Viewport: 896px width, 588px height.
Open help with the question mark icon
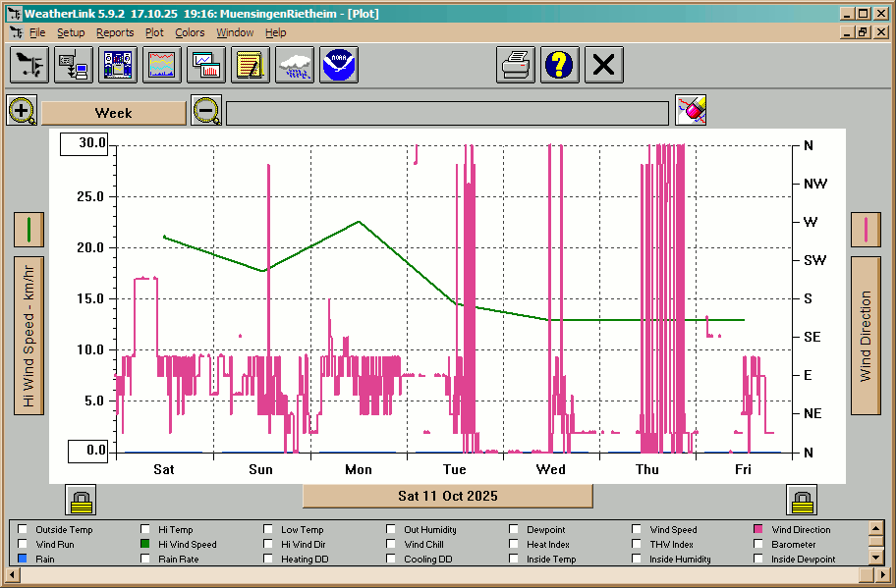[560, 66]
